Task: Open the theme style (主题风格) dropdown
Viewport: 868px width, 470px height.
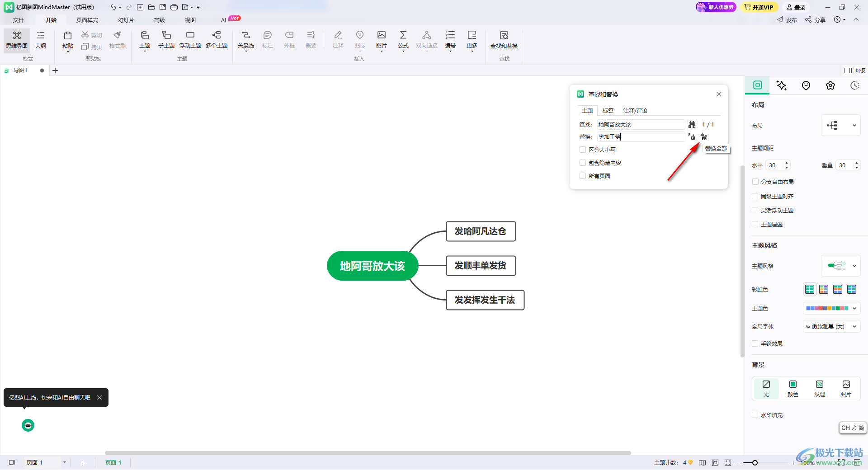Action: click(x=841, y=266)
